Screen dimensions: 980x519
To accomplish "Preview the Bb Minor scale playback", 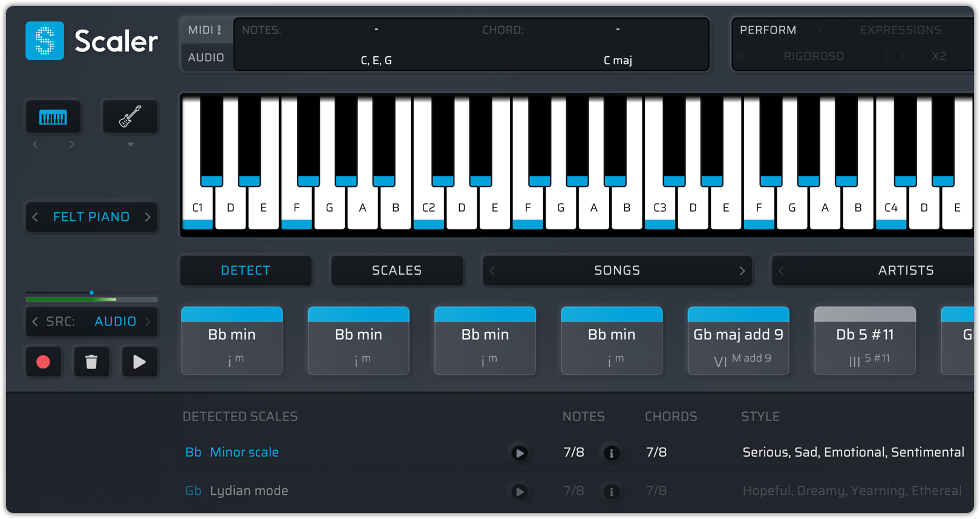I will pyautogui.click(x=519, y=453).
